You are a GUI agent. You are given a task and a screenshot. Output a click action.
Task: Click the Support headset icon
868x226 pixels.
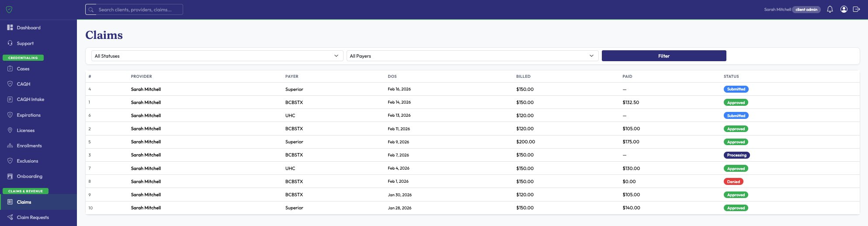(10, 43)
